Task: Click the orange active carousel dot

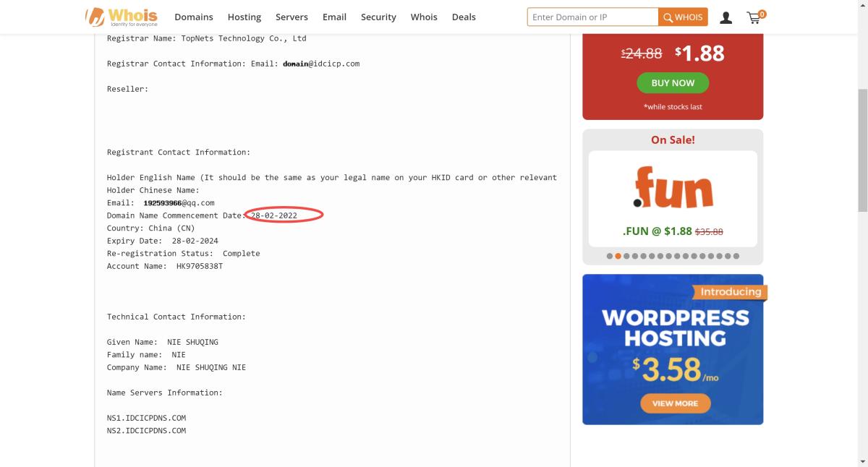Action: (x=618, y=256)
